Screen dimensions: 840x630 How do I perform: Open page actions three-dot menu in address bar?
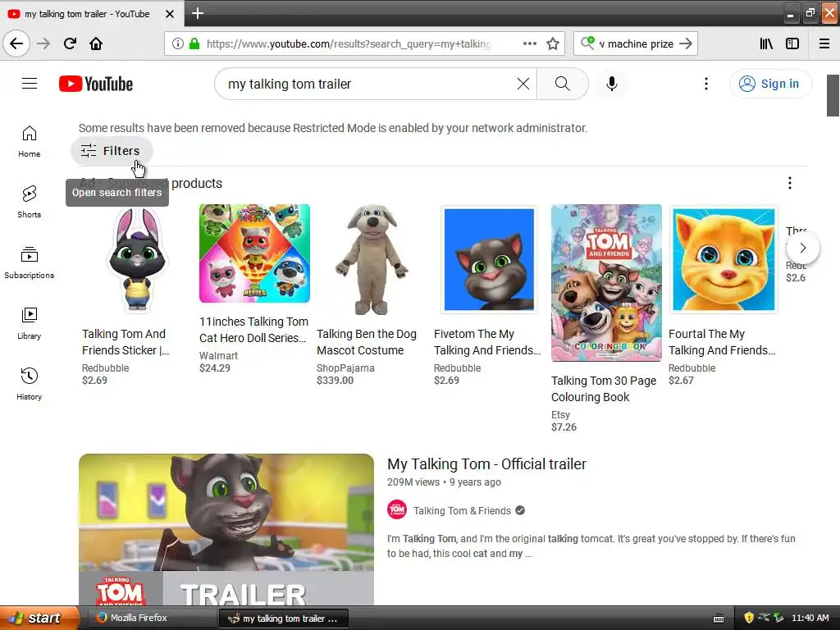point(529,43)
